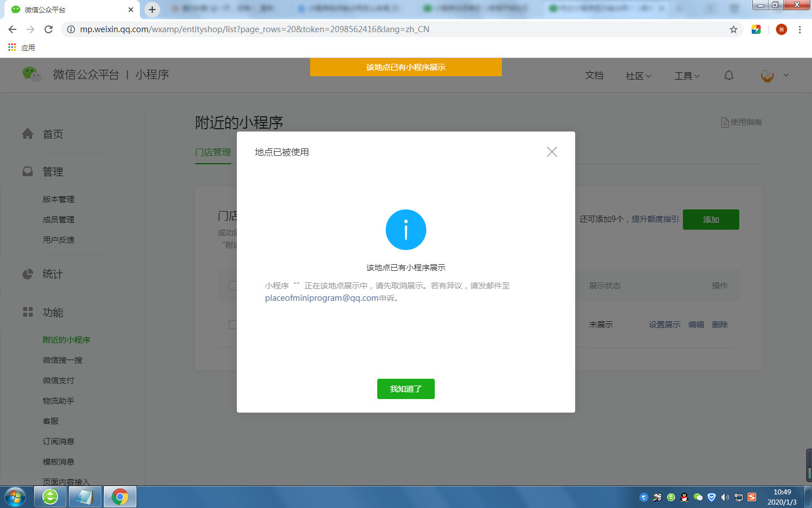Open the WeChat tray icon
This screenshot has height=508, width=812.
698,497
